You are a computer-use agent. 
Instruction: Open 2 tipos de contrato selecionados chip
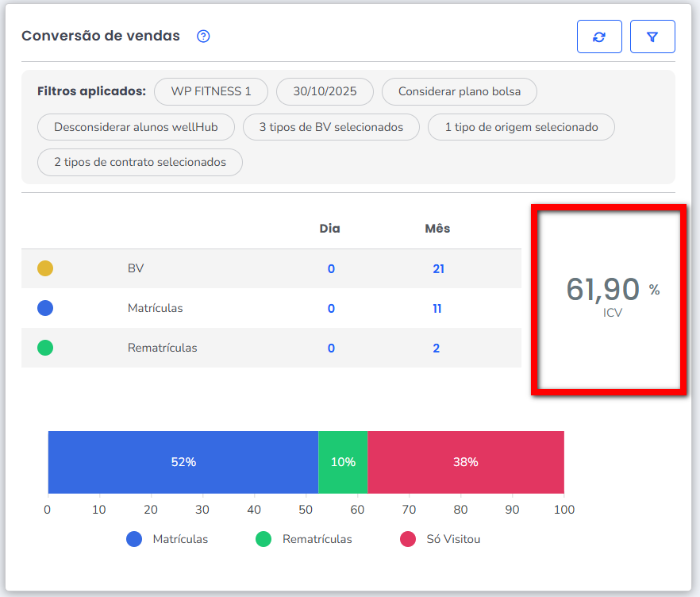(x=140, y=162)
